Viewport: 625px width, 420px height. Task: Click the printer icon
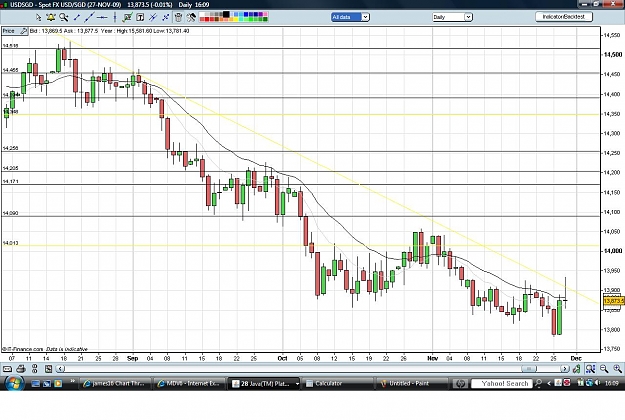(21, 369)
